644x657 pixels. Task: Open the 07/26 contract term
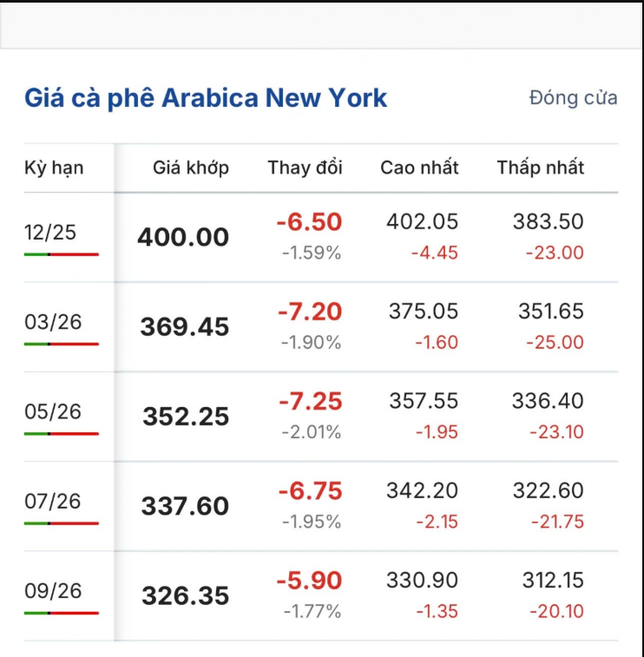tap(53, 501)
